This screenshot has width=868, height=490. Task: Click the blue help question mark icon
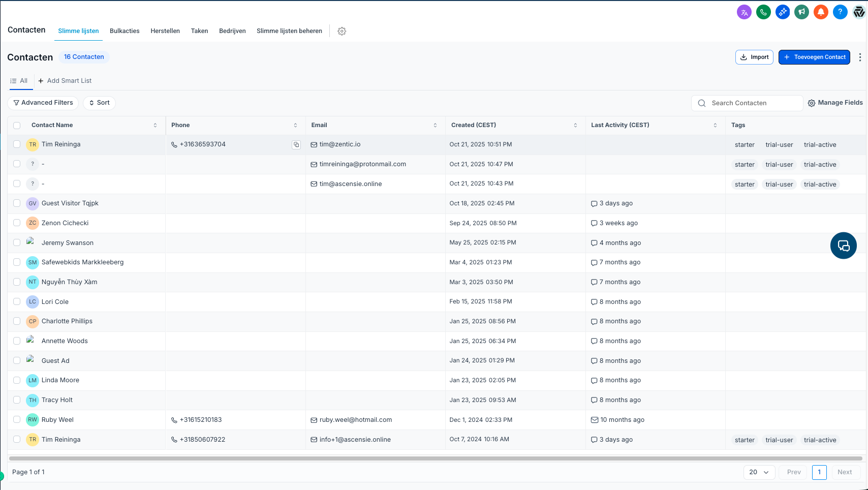point(840,12)
